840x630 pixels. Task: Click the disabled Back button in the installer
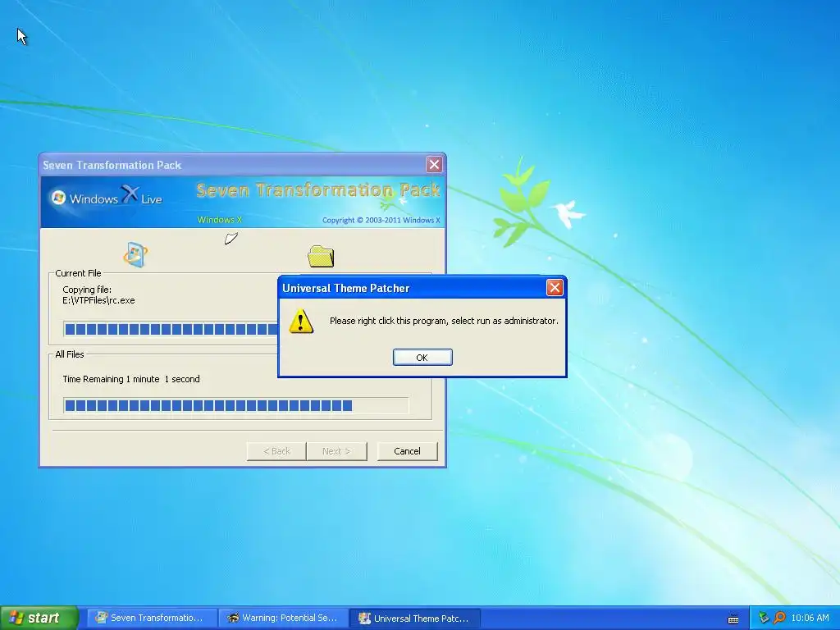(x=276, y=451)
